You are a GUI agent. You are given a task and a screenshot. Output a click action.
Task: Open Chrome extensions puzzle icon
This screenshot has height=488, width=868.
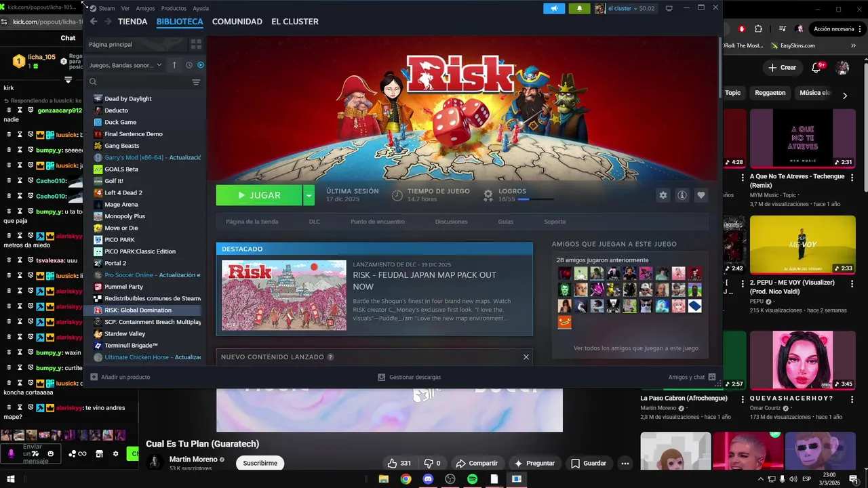[758, 28]
